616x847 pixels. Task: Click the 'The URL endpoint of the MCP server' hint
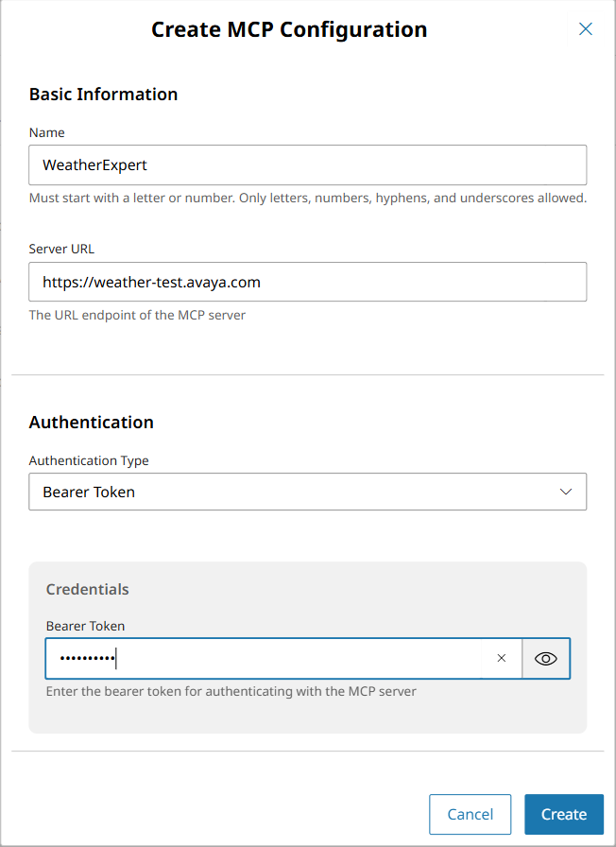point(137,315)
